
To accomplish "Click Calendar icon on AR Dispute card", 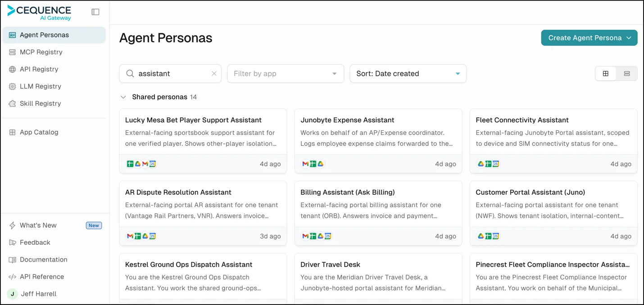I will pyautogui.click(x=153, y=236).
